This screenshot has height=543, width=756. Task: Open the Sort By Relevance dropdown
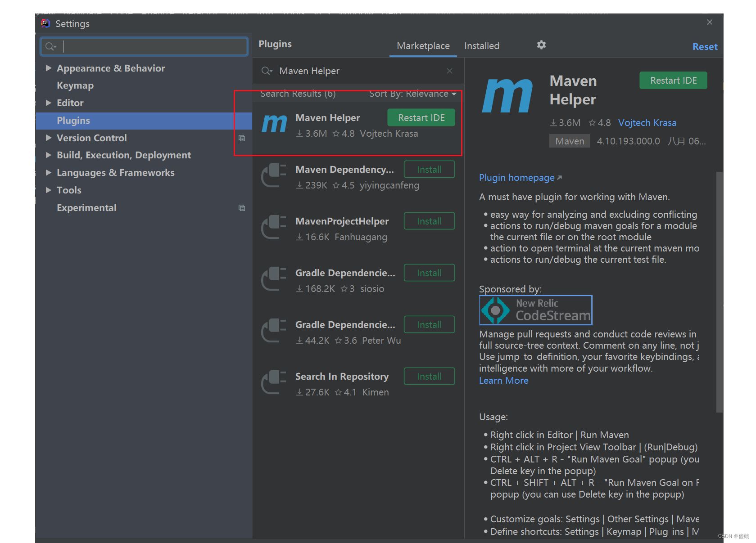(413, 94)
